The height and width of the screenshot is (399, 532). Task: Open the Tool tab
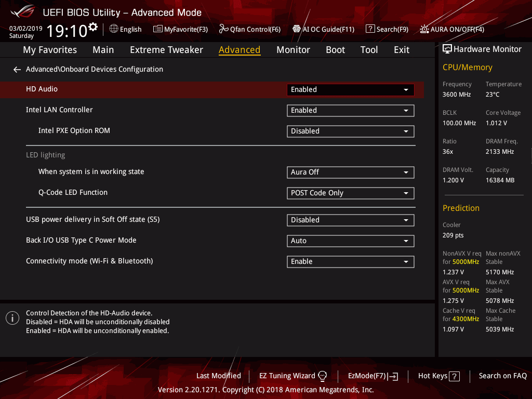tap(369, 50)
